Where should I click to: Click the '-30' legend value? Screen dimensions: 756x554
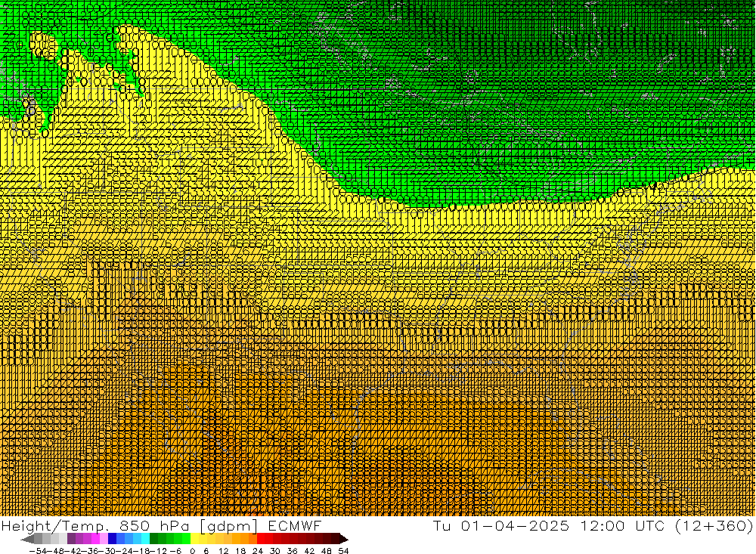107,551
